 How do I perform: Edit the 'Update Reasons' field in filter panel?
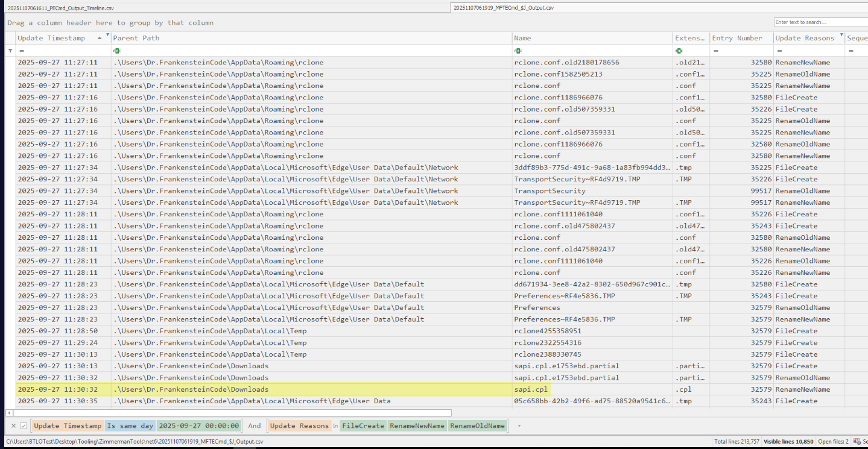coord(299,425)
